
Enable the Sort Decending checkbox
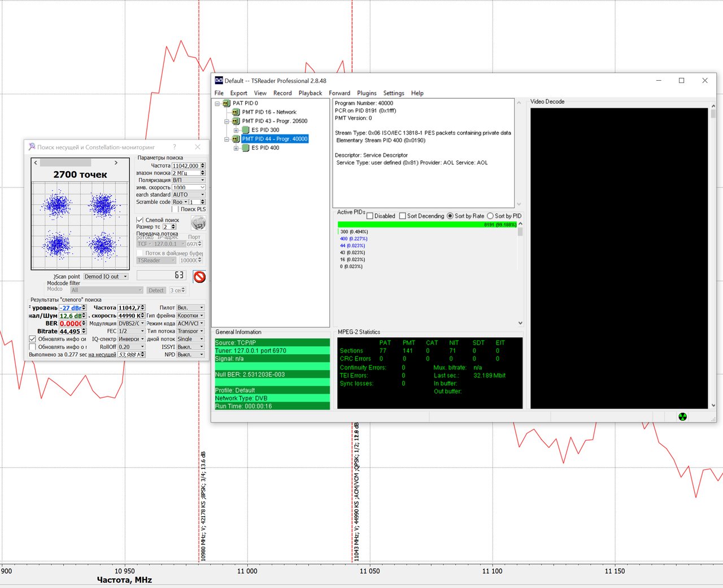click(402, 216)
